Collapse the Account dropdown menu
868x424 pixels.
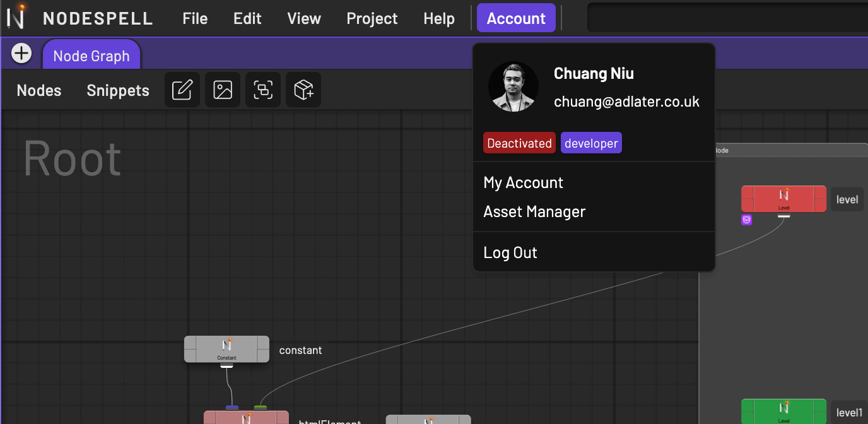pos(515,18)
